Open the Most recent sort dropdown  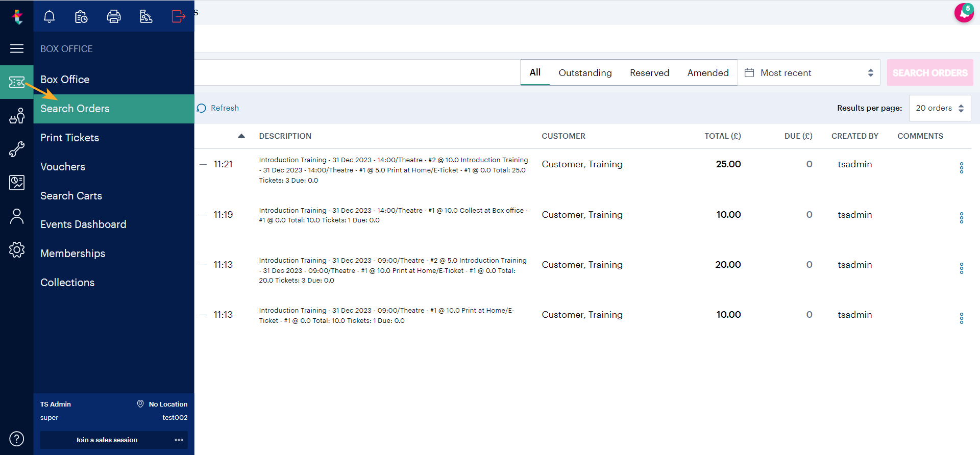coord(809,72)
